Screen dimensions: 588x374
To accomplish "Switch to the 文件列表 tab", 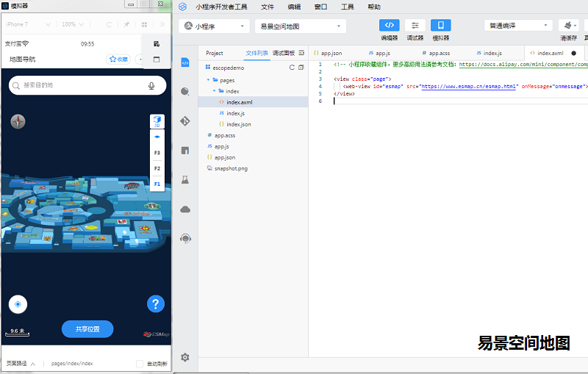I will [x=257, y=53].
